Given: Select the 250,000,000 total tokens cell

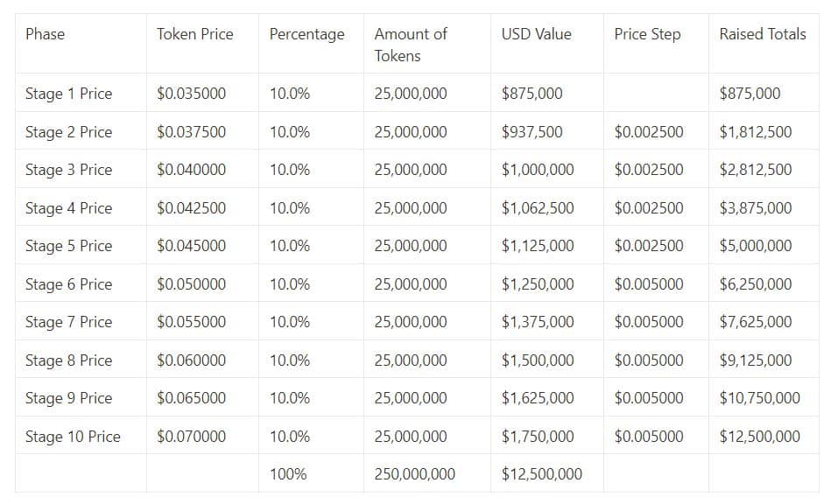Looking at the screenshot, I should pos(414,474).
